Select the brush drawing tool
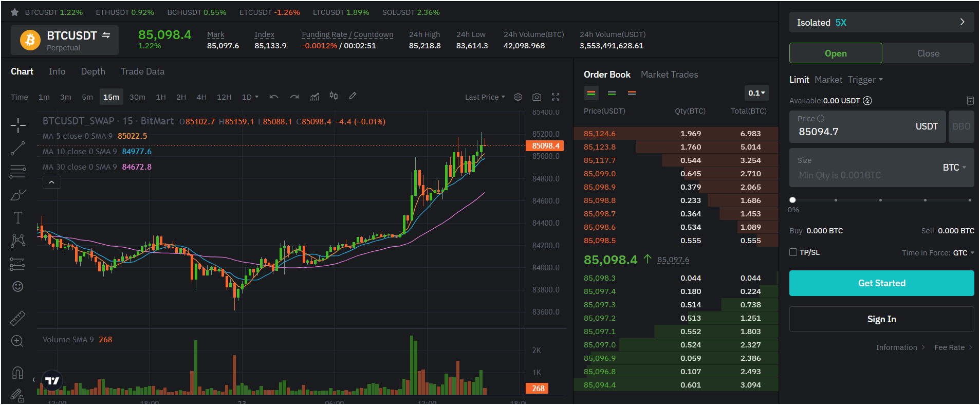Viewport: 980px width, 405px height. tap(18, 195)
